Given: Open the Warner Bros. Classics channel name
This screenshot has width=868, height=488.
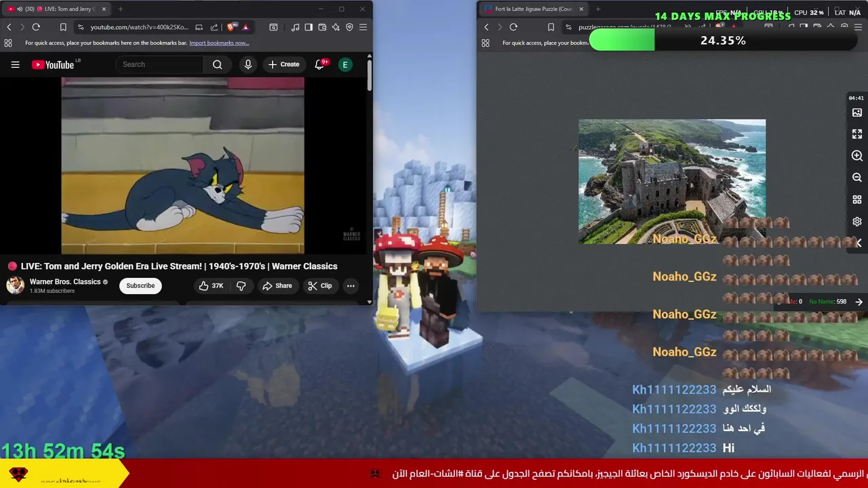Looking at the screenshot, I should pos(65,282).
